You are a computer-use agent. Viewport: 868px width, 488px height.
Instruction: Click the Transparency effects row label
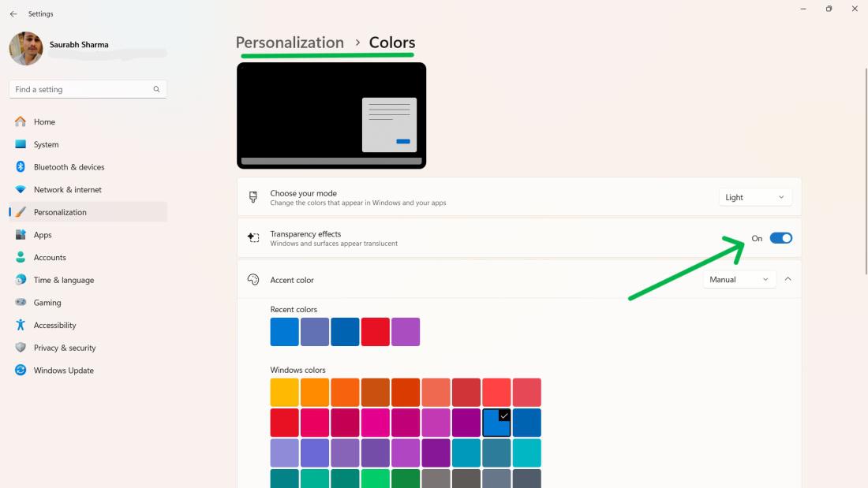coord(305,234)
